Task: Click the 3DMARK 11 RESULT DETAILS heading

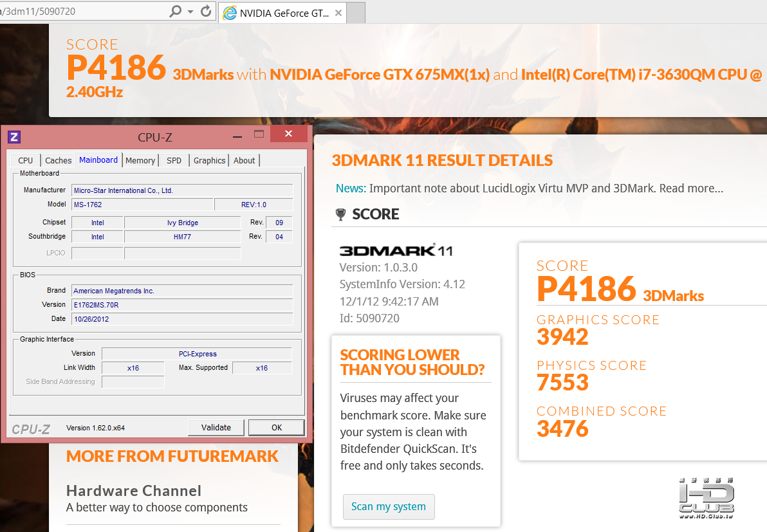Action: click(442, 160)
